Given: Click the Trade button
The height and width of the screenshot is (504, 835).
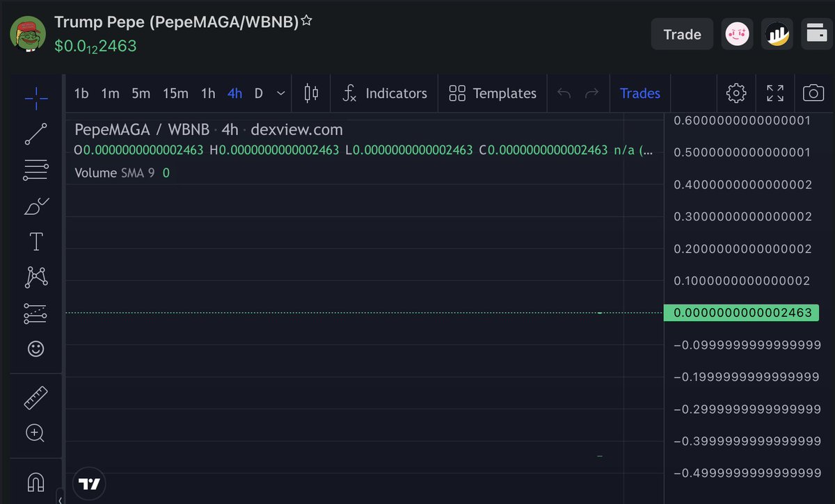Looking at the screenshot, I should [682, 34].
